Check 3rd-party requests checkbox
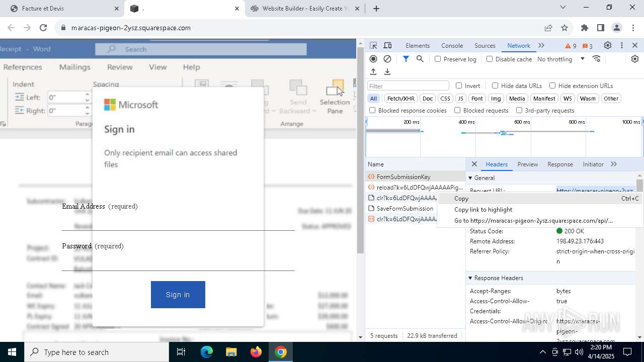 [519, 110]
